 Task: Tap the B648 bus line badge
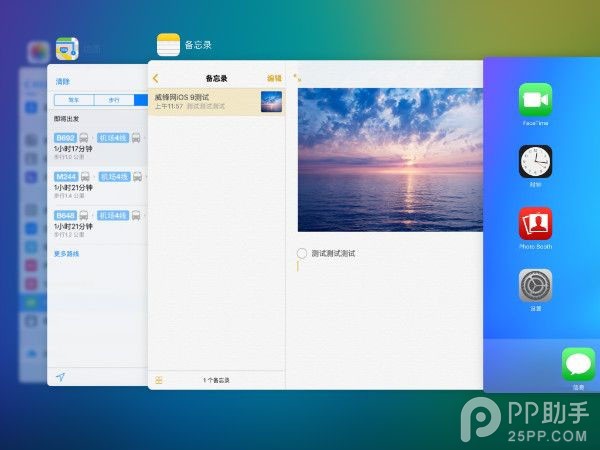tap(65, 215)
